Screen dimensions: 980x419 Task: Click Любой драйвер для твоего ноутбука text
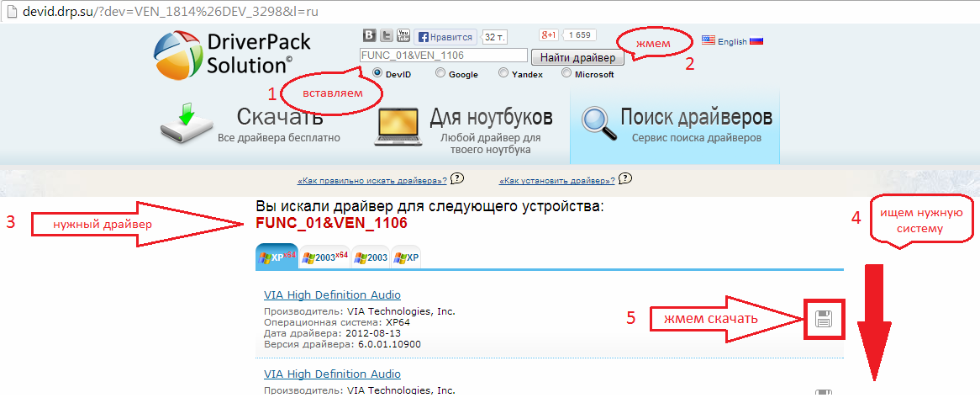(491, 144)
